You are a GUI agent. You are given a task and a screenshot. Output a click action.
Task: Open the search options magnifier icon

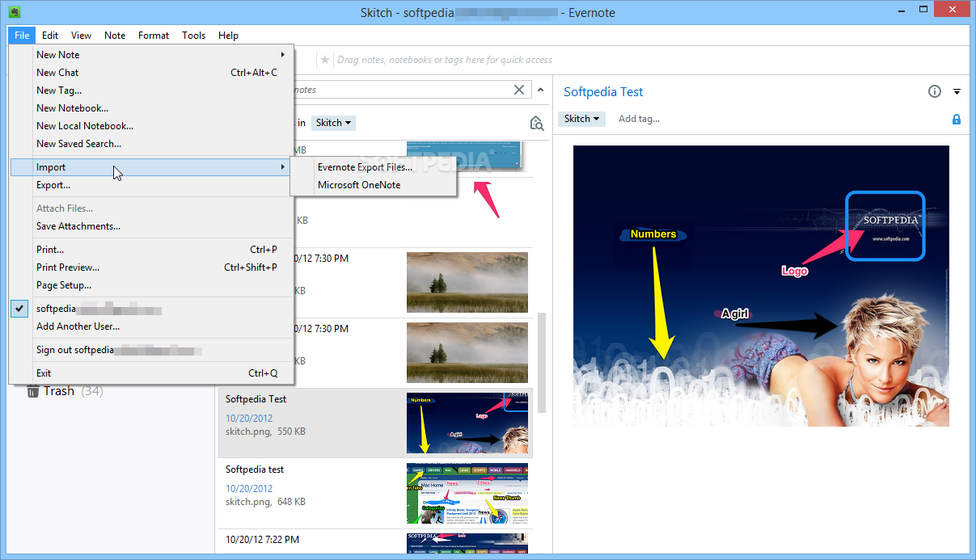pos(536,123)
